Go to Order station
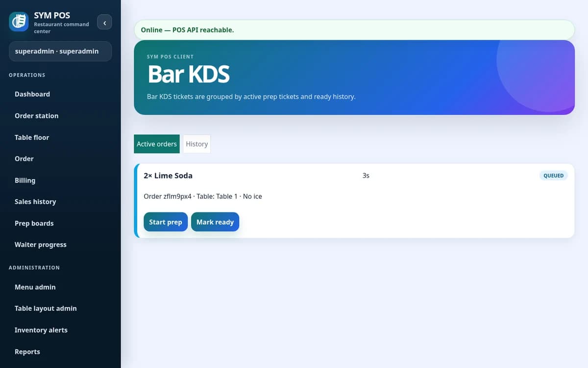 tap(60, 116)
